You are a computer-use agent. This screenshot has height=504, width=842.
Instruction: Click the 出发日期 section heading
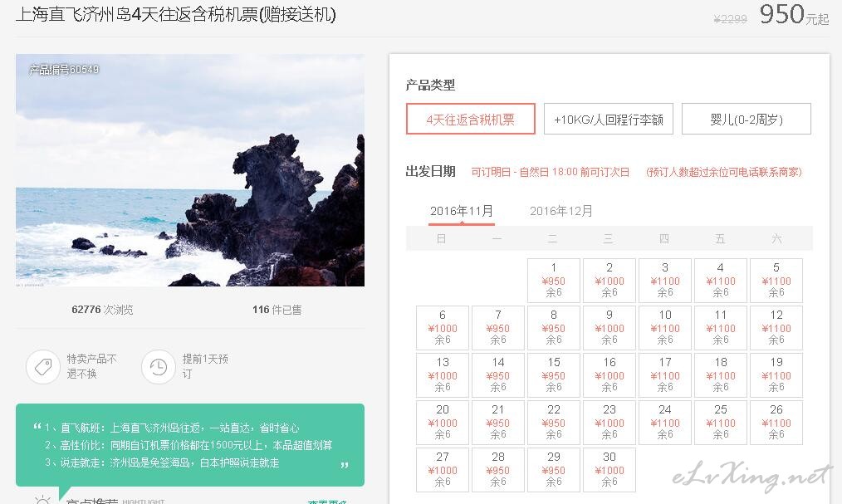tap(430, 171)
